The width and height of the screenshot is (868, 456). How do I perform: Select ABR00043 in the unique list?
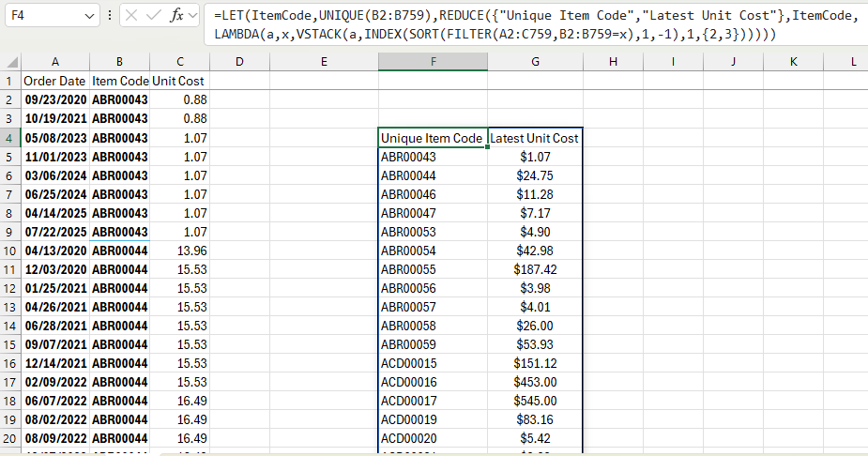coord(433,157)
